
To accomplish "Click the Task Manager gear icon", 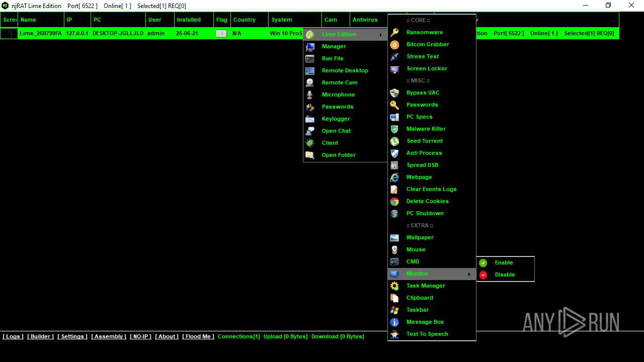I will [x=395, y=286].
